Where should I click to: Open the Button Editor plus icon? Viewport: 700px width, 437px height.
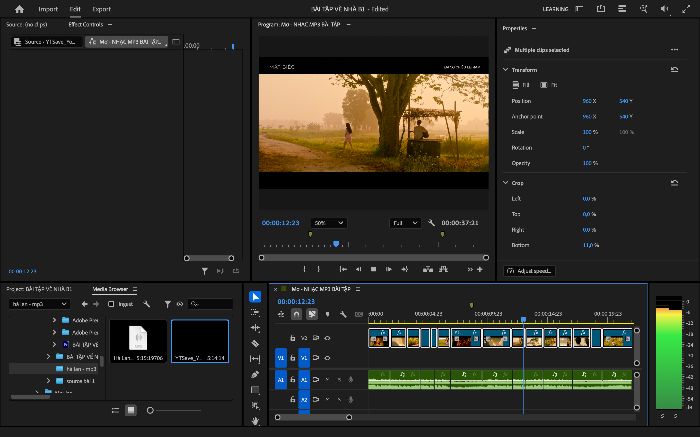click(480, 269)
